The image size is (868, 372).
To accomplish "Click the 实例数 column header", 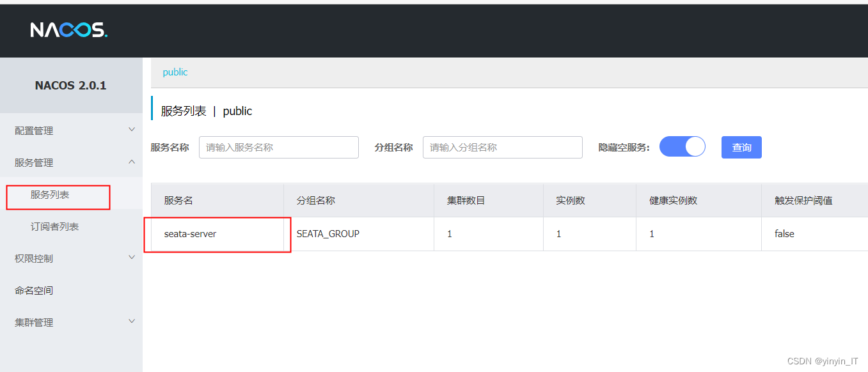I will click(x=590, y=200).
